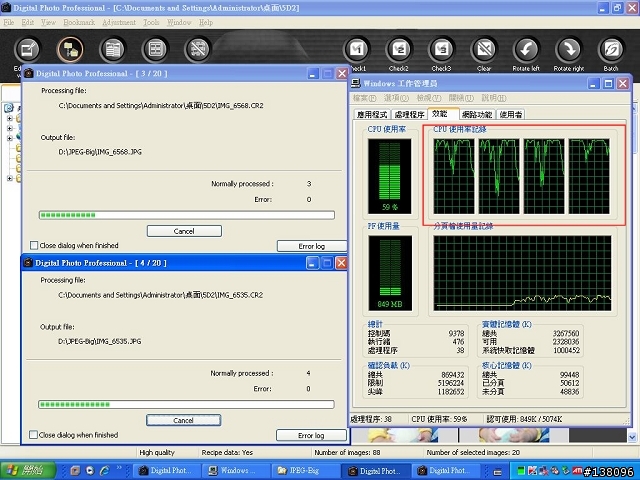The height and width of the screenshot is (480, 640).
Task: Open the View menu
Action: click(48, 22)
